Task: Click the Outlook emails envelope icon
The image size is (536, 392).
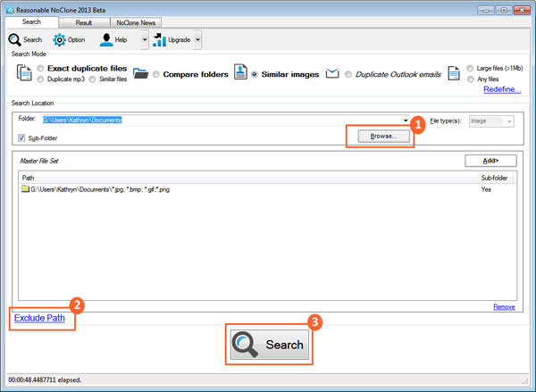Action: 332,73
